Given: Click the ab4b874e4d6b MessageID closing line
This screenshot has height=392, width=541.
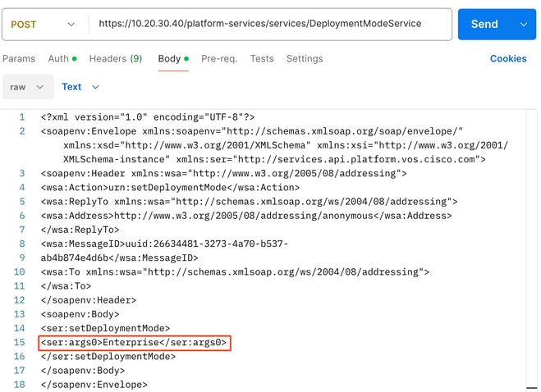Looking at the screenshot, I should coord(119,258).
